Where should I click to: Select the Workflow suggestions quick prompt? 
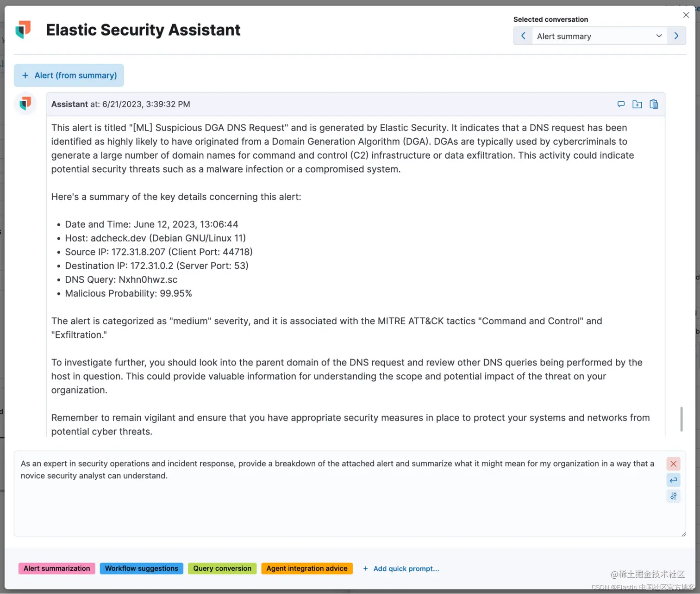(x=141, y=569)
